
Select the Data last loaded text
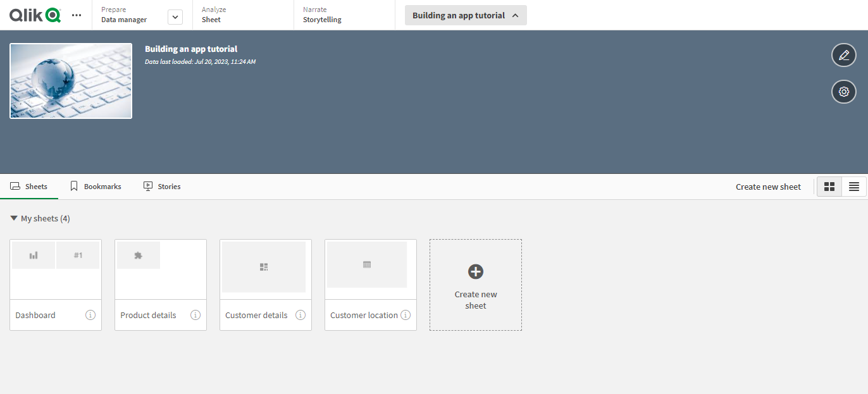pyautogui.click(x=200, y=62)
